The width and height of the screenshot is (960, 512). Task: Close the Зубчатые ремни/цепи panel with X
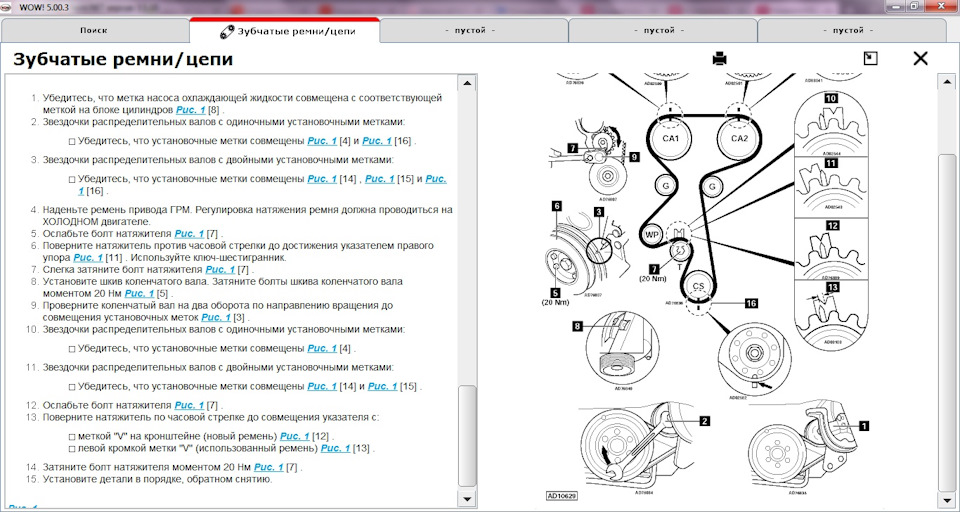[x=920, y=58]
